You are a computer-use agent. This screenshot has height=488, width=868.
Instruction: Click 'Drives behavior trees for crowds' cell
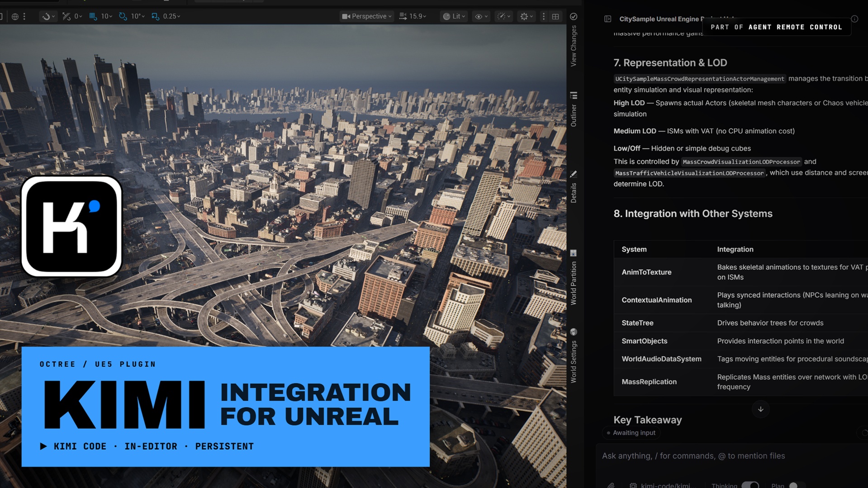pyautogui.click(x=770, y=323)
